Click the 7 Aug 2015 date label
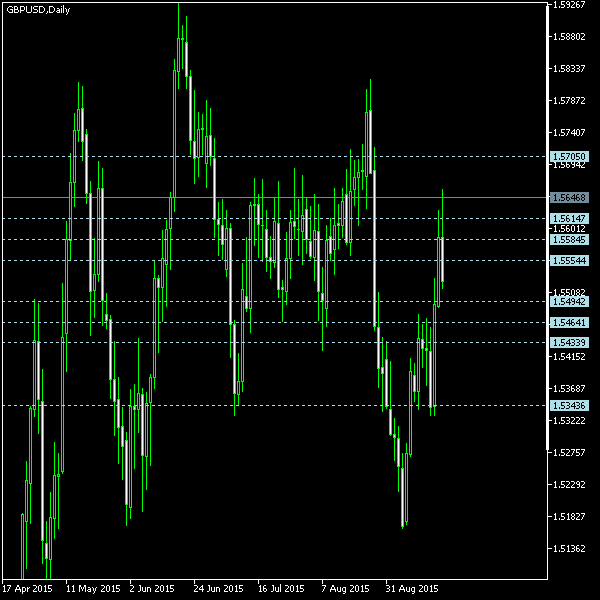This screenshot has width=600, height=600. (x=346, y=589)
